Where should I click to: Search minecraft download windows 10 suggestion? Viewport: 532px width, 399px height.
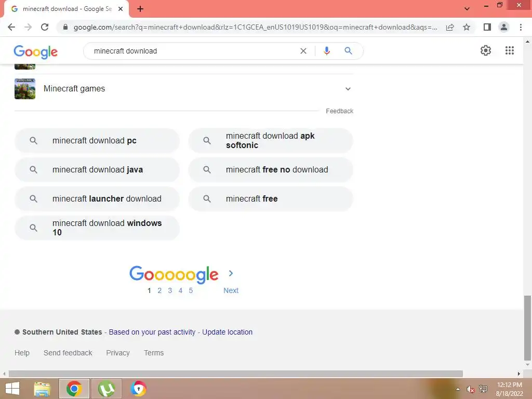coord(97,228)
